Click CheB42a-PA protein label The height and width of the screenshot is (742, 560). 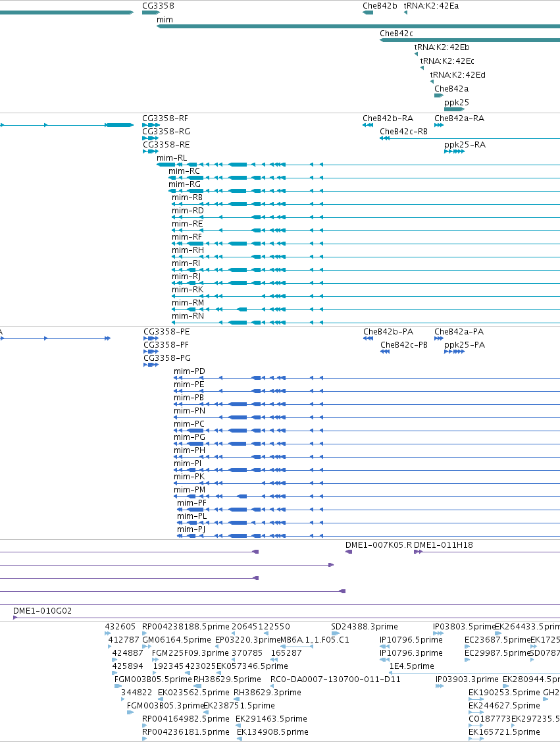pyautogui.click(x=459, y=332)
